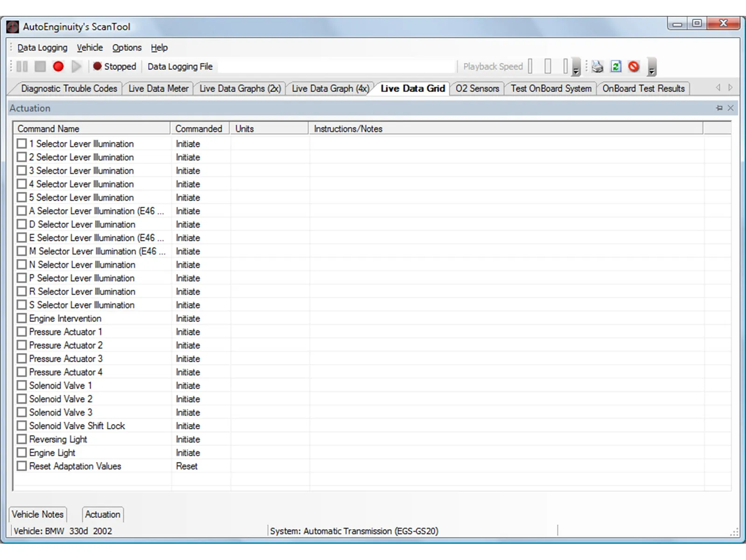The height and width of the screenshot is (560, 746).
Task: Open the Vehicle Notes bottom tab
Action: coord(38,514)
